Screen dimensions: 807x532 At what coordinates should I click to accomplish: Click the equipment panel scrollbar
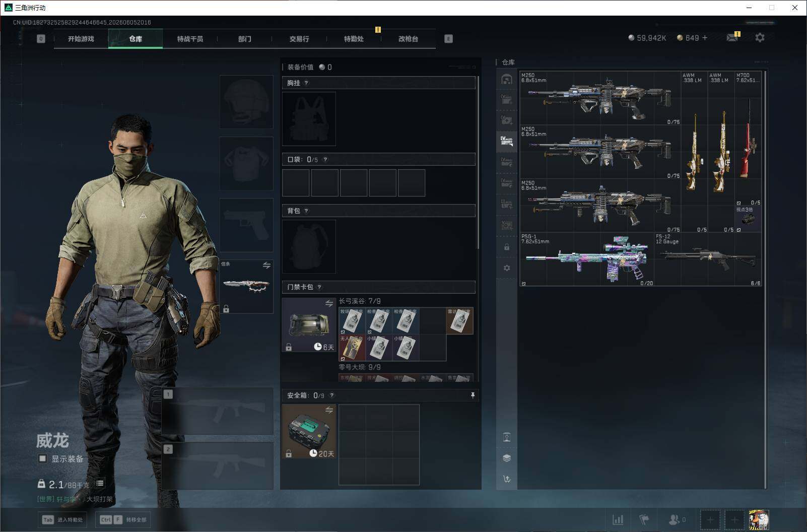(478, 162)
